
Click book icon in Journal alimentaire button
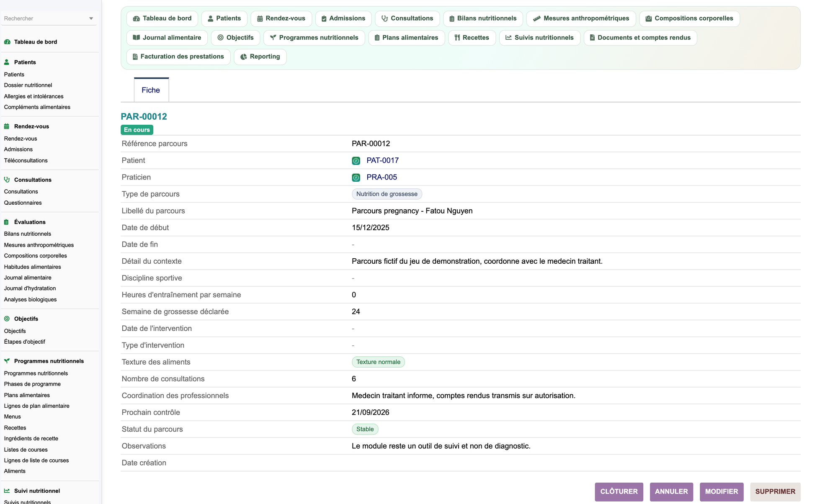(136, 38)
